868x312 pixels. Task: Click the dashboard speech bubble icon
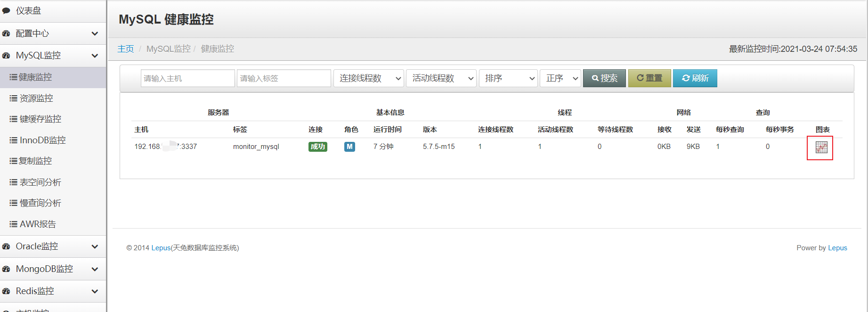coord(6,10)
